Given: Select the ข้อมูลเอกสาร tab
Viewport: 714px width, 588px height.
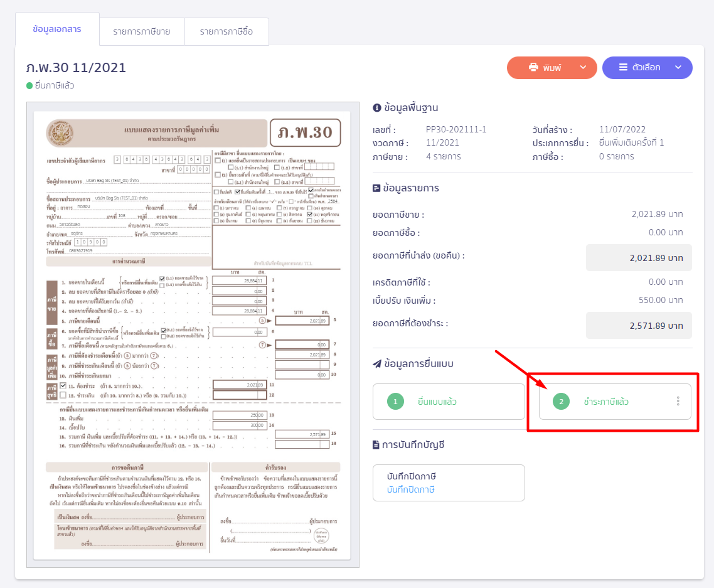Looking at the screenshot, I should coord(57,29).
